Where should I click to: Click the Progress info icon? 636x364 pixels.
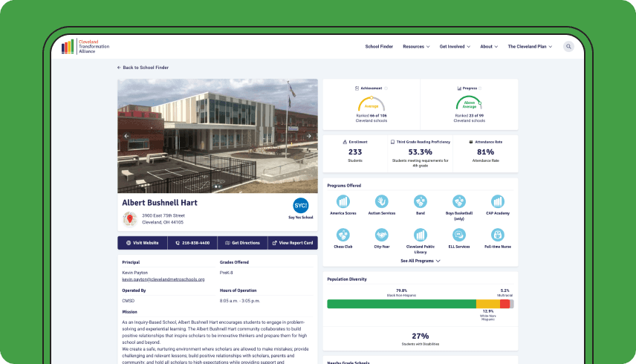coord(480,88)
